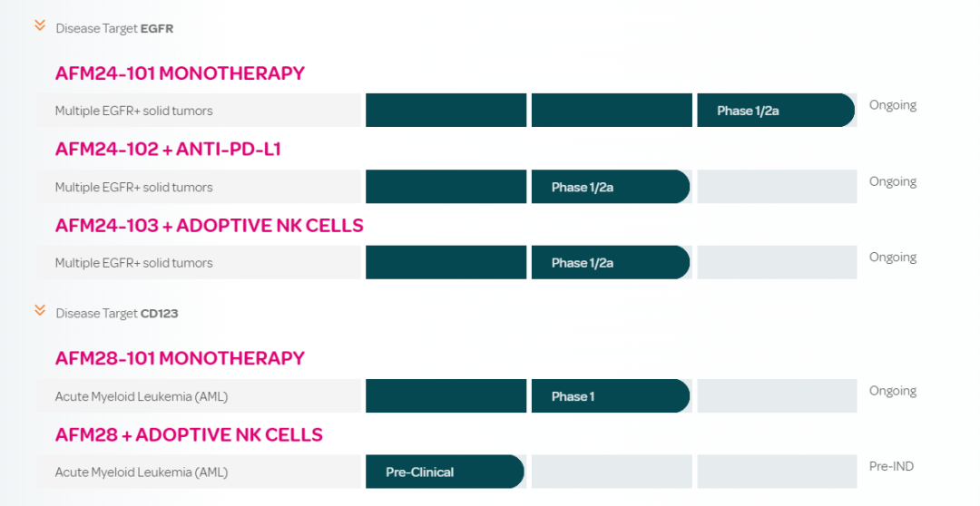This screenshot has width=980, height=506.
Task: Click the Phase 1/2a bar for AFM24-103
Action: tap(610, 263)
